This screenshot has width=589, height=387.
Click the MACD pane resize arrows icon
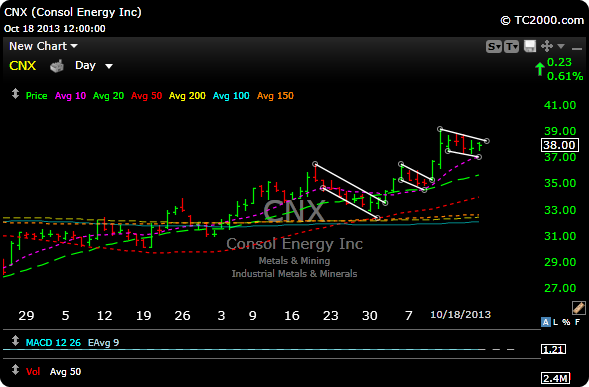tap(15, 341)
